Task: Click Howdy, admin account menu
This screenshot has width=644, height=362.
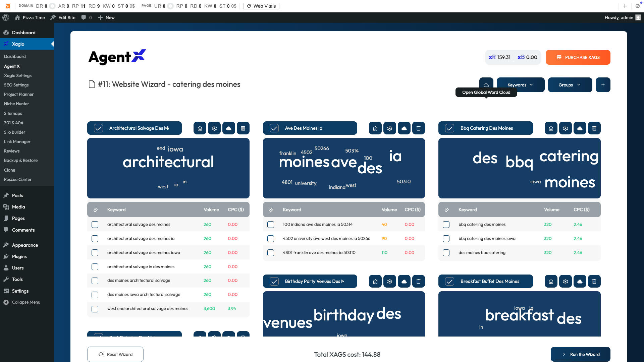Action: (x=623, y=17)
